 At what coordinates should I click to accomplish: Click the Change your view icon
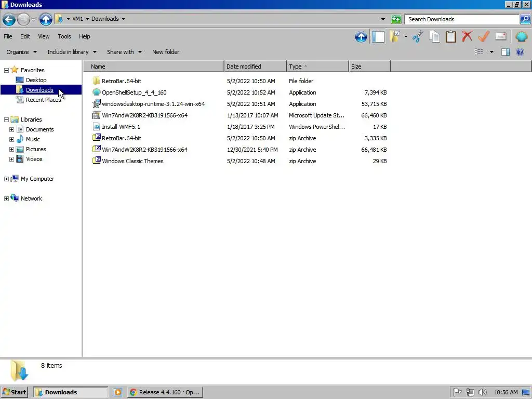(478, 52)
